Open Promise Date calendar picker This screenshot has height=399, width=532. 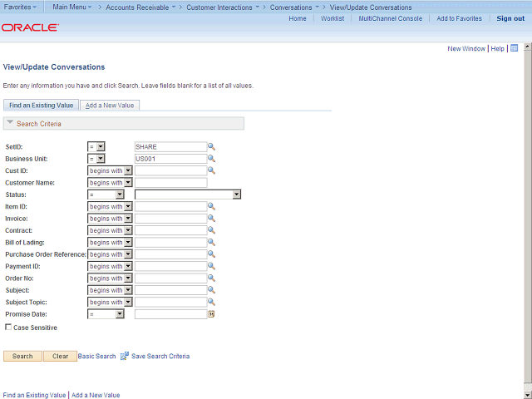pyautogui.click(x=211, y=314)
